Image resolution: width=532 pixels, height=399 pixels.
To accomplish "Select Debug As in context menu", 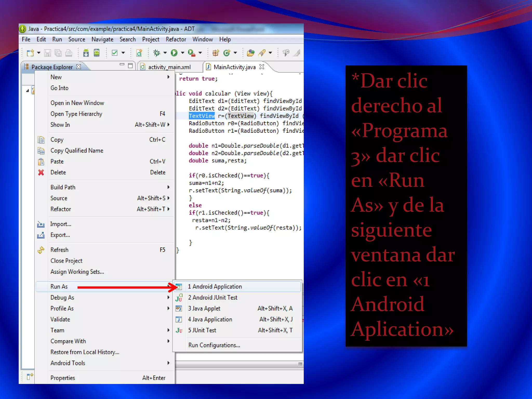I will click(x=105, y=298).
